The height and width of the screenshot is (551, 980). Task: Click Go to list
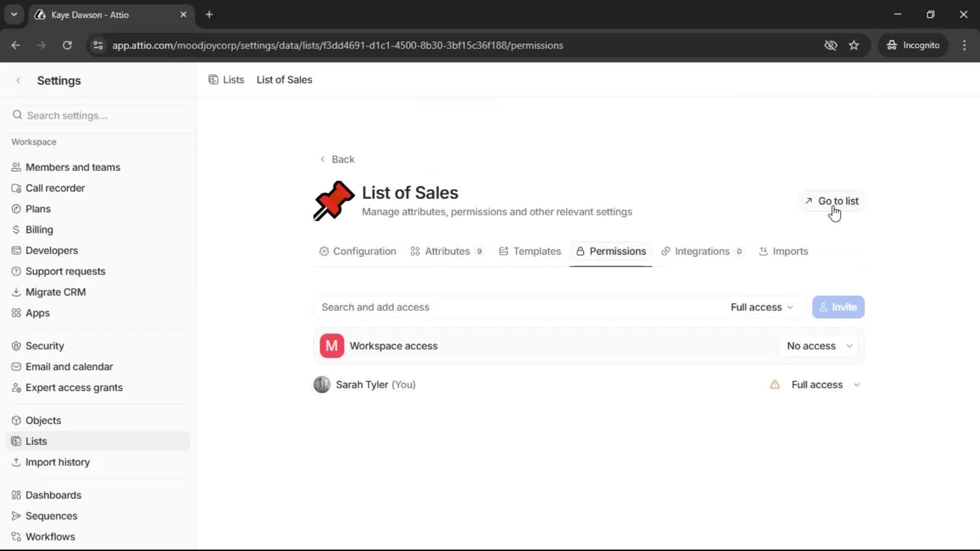[x=832, y=201]
